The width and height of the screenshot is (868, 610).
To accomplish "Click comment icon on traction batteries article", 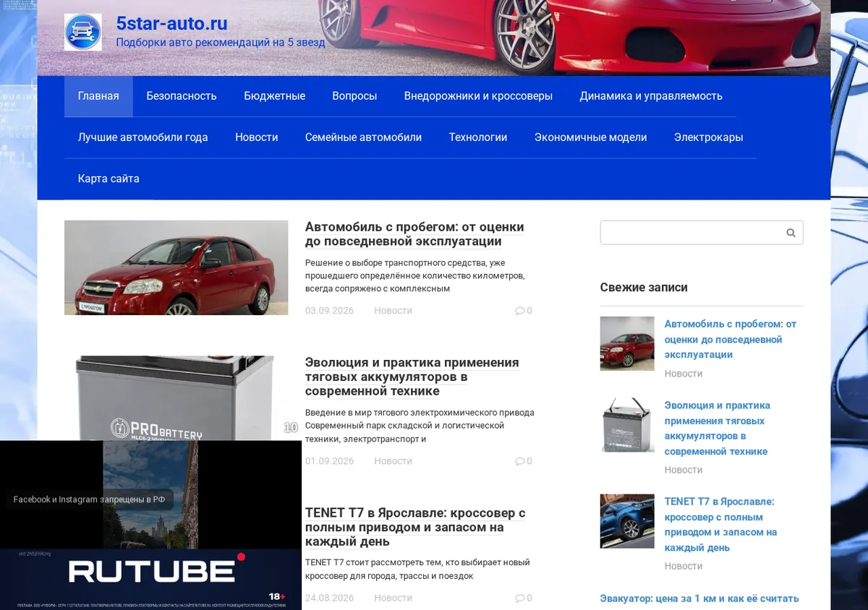I will (x=519, y=461).
